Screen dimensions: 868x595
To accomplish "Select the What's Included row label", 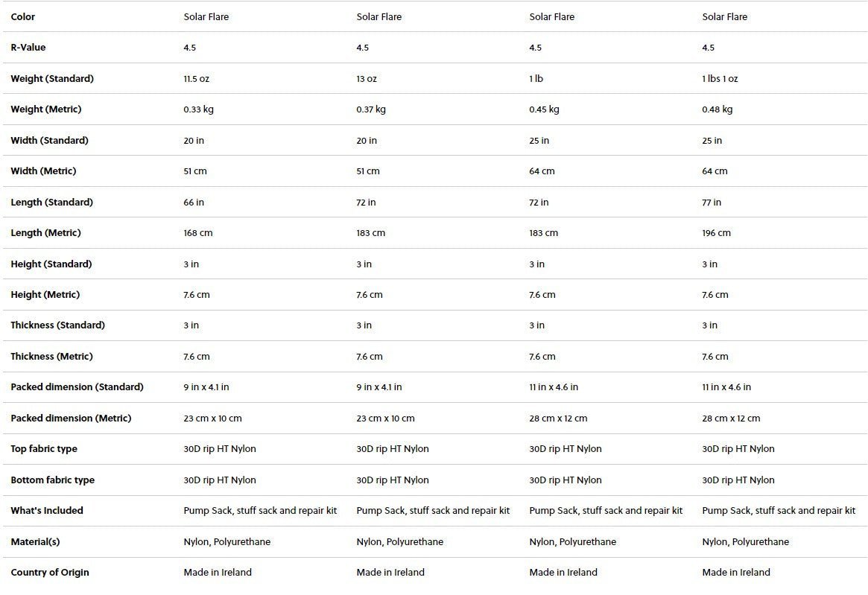I will 47,511.
